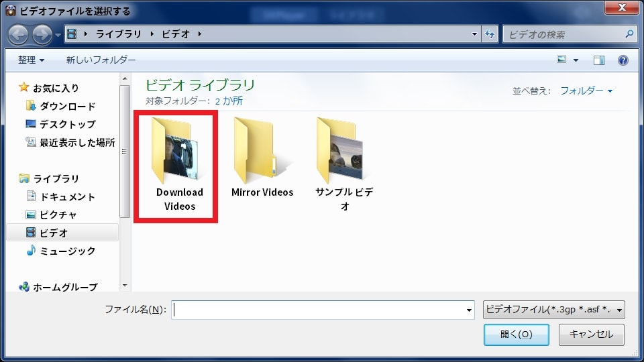Click 新しいフォルダー button
644x362 pixels.
click(x=101, y=60)
